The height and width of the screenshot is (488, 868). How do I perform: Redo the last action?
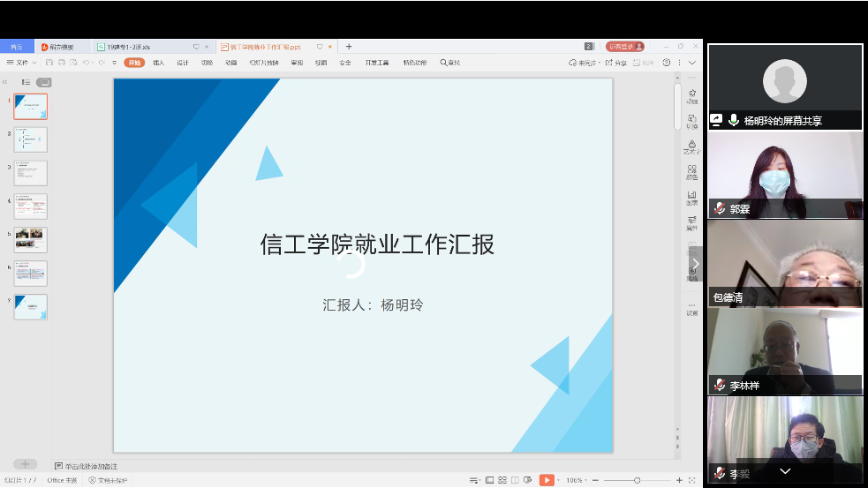(x=102, y=63)
